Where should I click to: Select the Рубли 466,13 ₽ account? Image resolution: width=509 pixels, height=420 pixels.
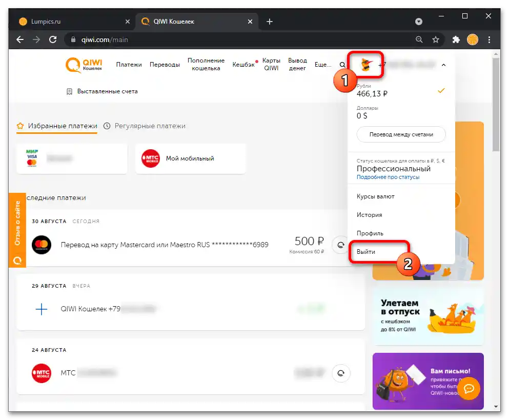401,91
